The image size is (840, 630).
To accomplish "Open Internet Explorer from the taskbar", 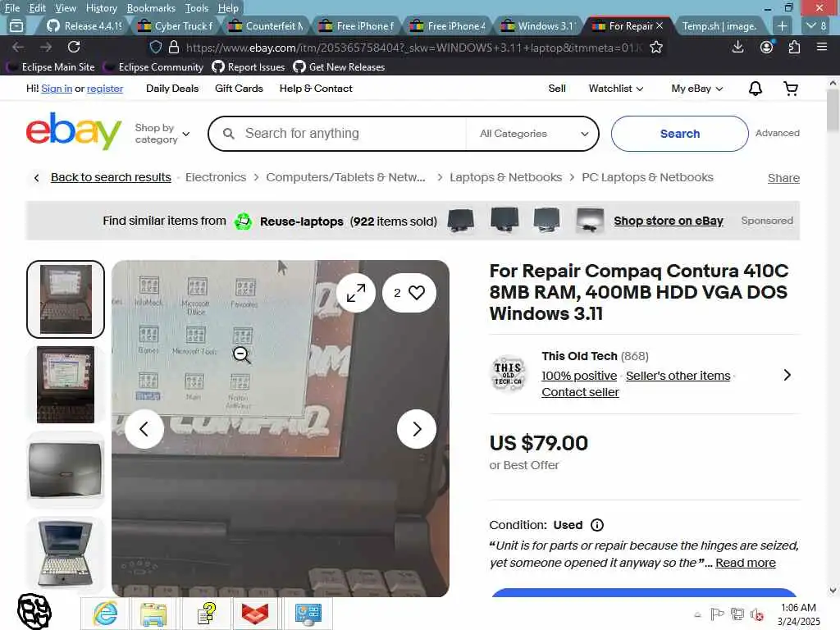I will pos(105,614).
